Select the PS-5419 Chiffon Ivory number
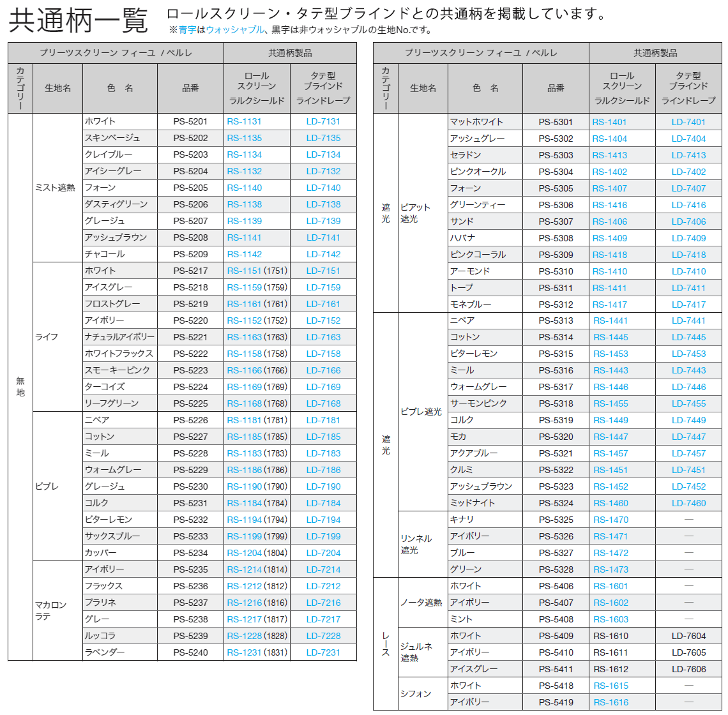 tap(556, 702)
